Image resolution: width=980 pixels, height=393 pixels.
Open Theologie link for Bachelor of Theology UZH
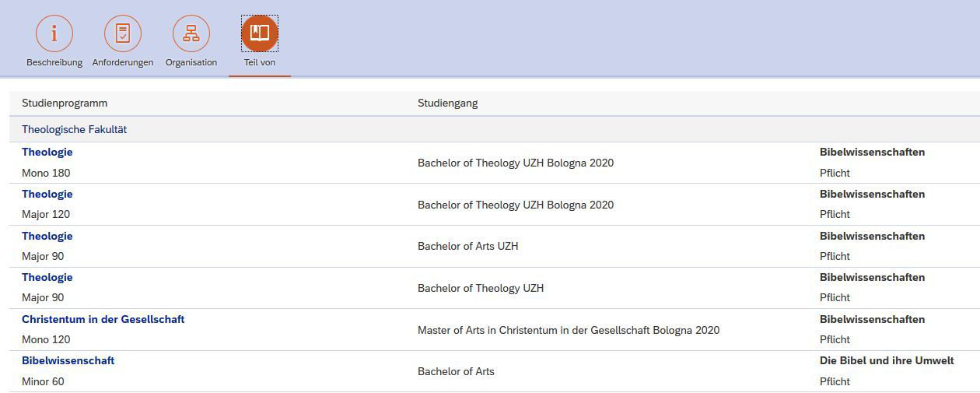pyautogui.click(x=47, y=278)
